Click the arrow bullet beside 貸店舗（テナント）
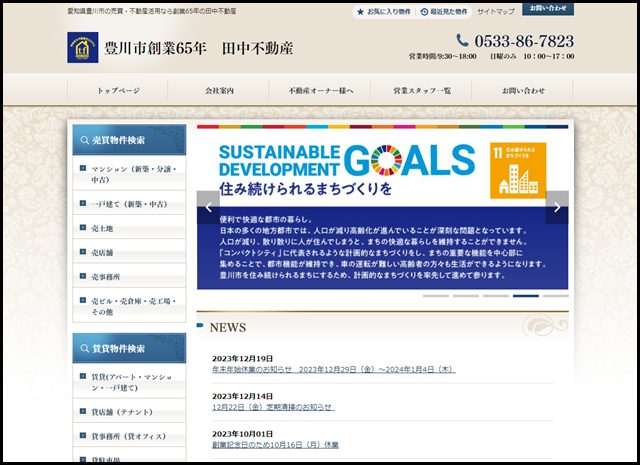 [83, 411]
